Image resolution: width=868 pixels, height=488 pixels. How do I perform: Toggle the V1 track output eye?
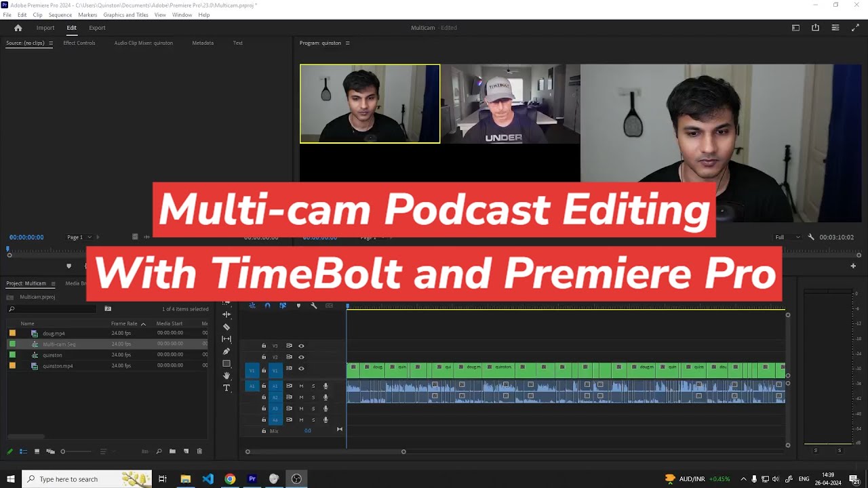coord(301,369)
